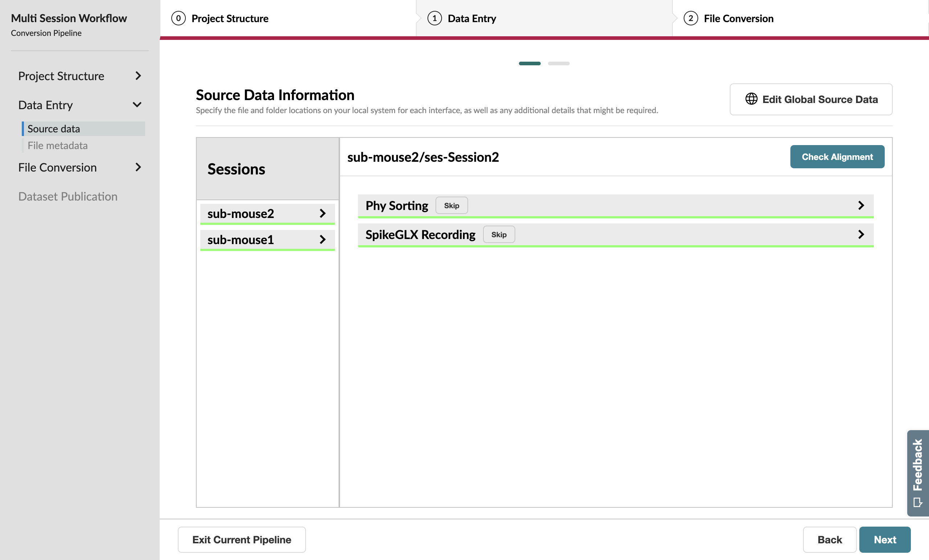Click the sub-mouse2/ses-Session2 heading

pos(423,157)
